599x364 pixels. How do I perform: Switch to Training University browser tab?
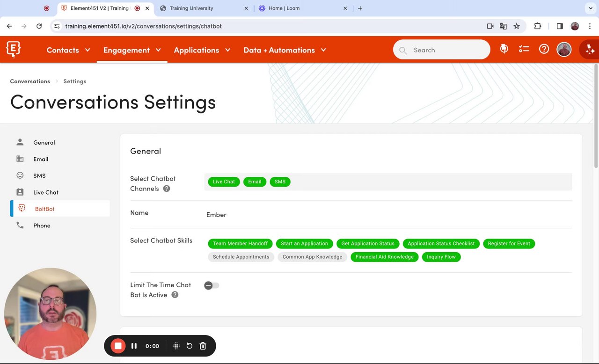tap(204, 8)
